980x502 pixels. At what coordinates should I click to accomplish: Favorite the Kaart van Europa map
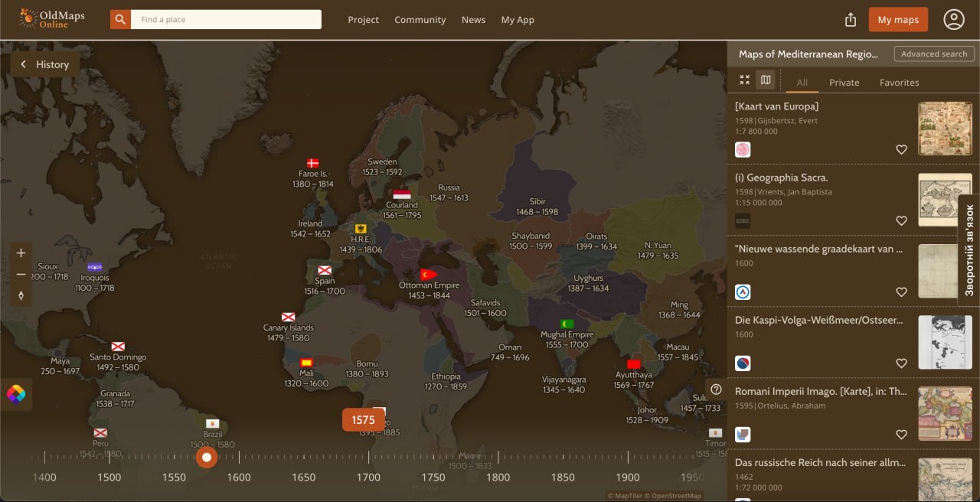[x=901, y=150]
